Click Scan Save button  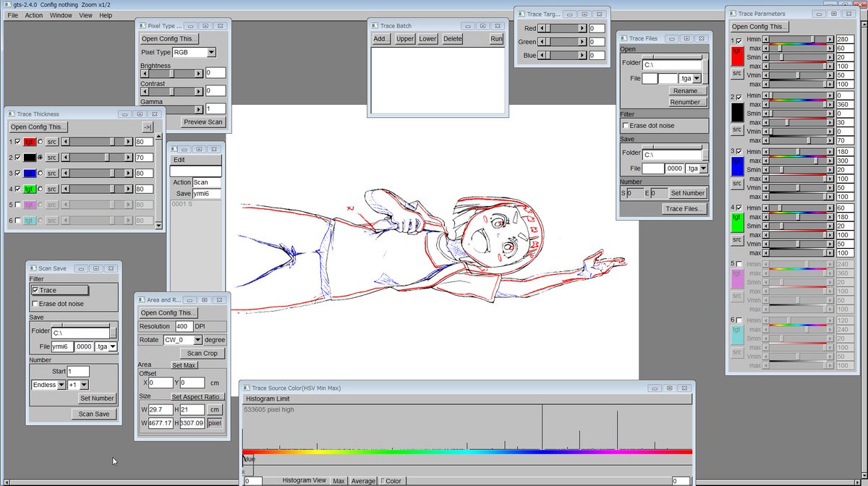(94, 414)
